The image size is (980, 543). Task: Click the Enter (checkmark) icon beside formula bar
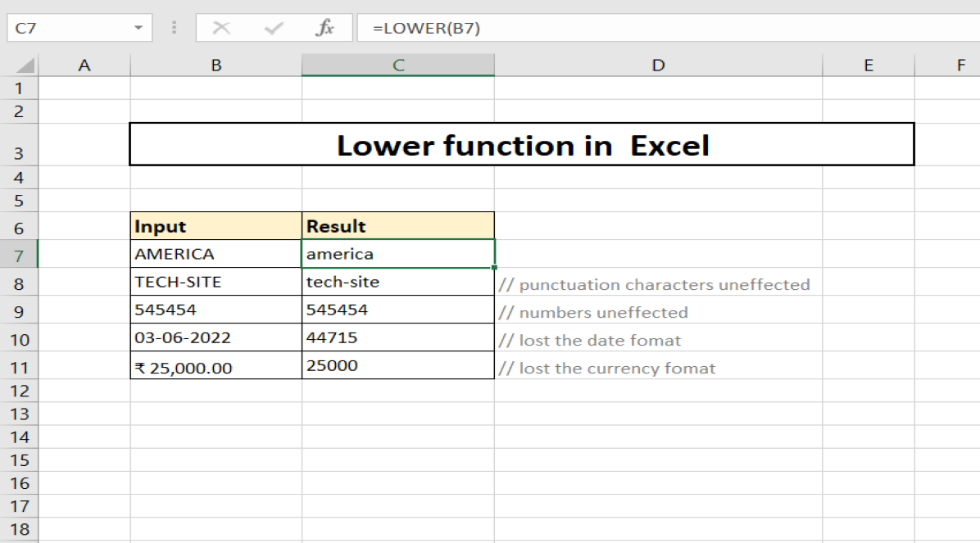[273, 27]
